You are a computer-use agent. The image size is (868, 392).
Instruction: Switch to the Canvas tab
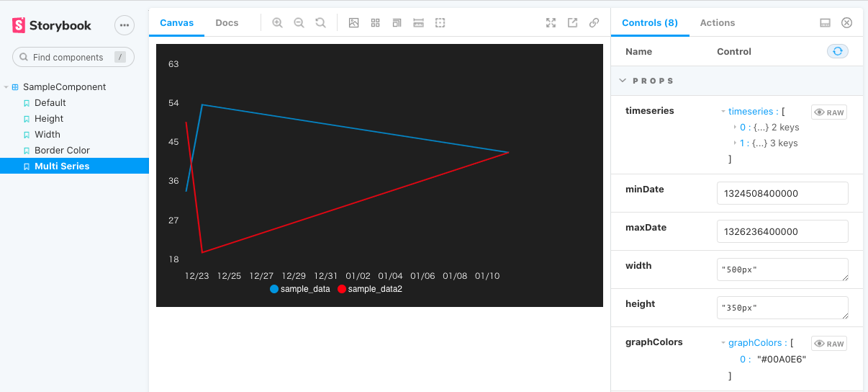coord(176,22)
